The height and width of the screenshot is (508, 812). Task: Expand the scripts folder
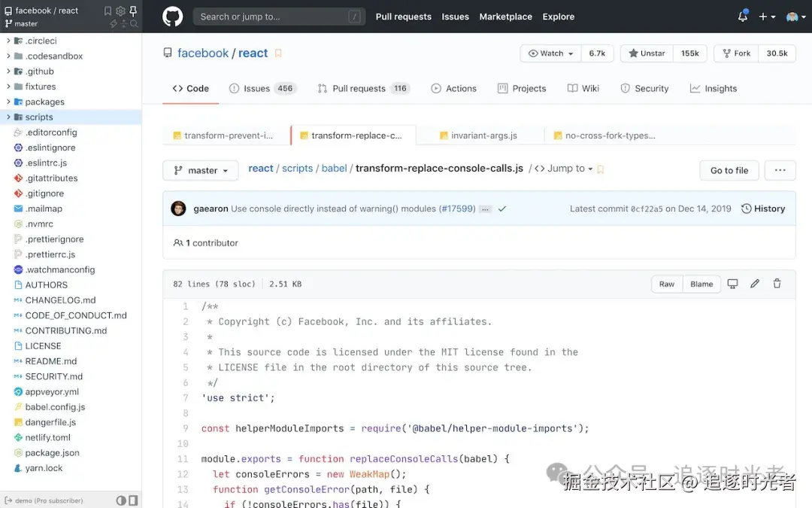click(x=8, y=117)
